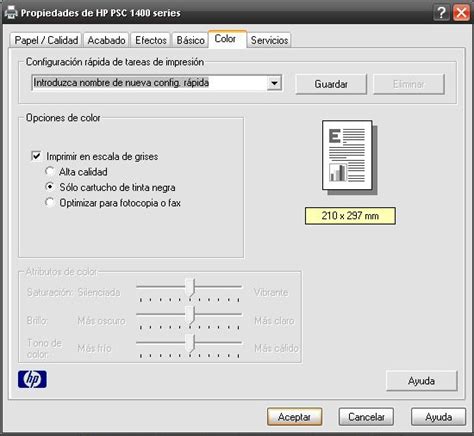Open the Papel / Calidad tab

46,40
